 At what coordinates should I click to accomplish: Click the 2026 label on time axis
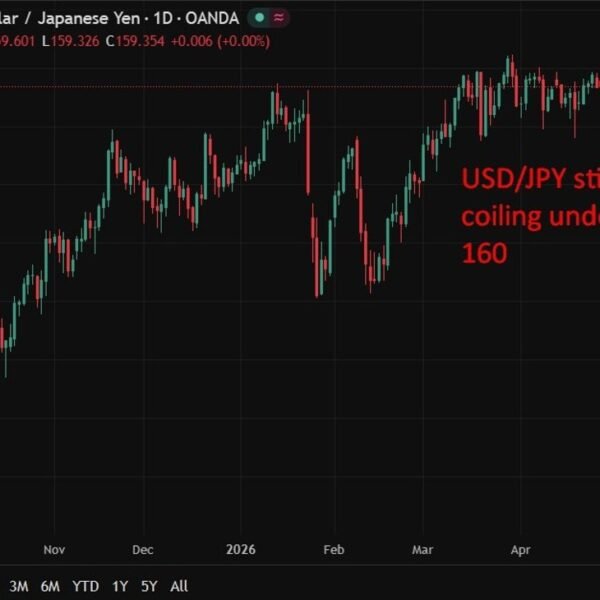pyautogui.click(x=241, y=549)
